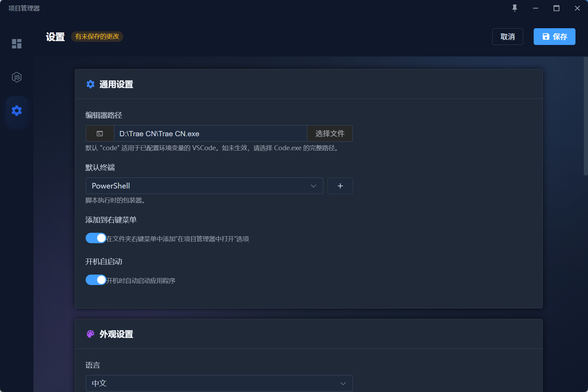Open the Node.js section in the sidebar
Viewport: 588px width, 392px height.
click(17, 77)
